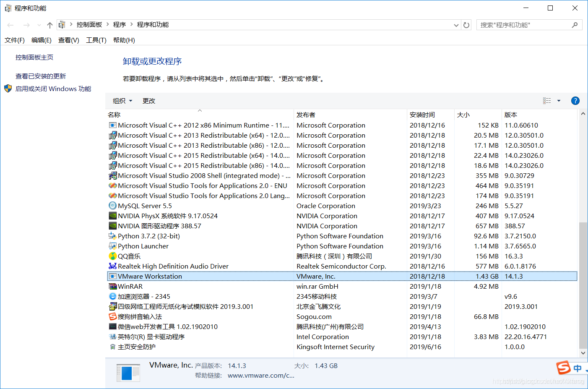Open the 工具(T) menu
Screen dimensions: 588x389
96,40
